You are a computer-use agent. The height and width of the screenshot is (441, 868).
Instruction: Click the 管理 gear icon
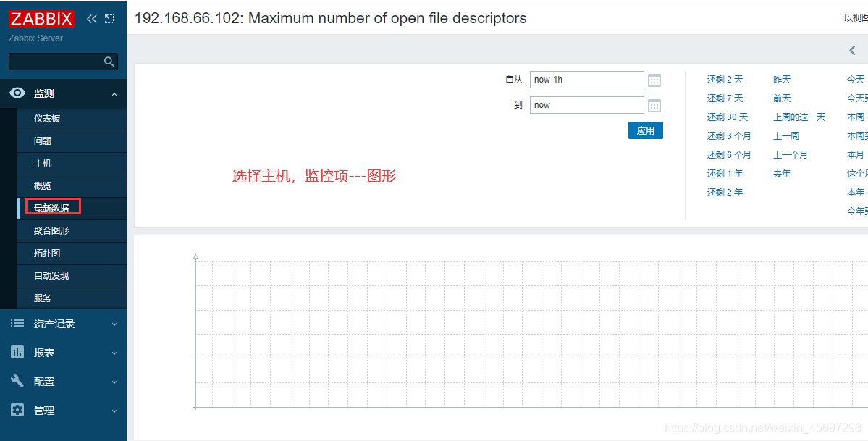pyautogui.click(x=17, y=410)
